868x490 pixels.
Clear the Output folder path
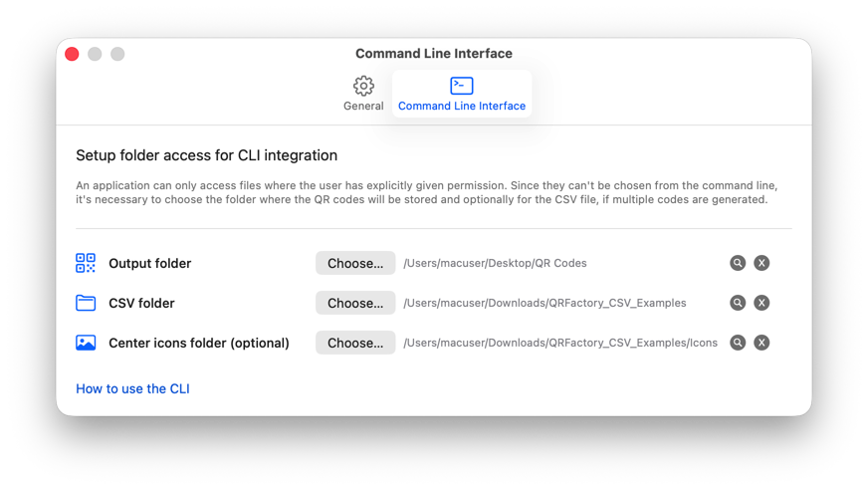pos(761,263)
